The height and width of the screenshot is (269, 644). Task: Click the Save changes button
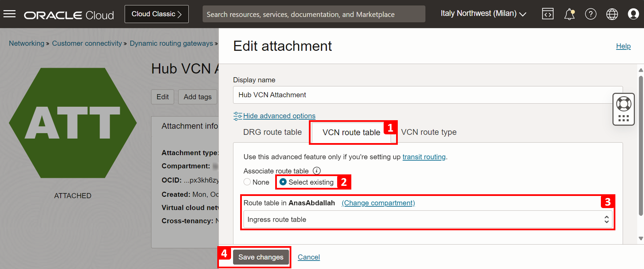click(261, 257)
